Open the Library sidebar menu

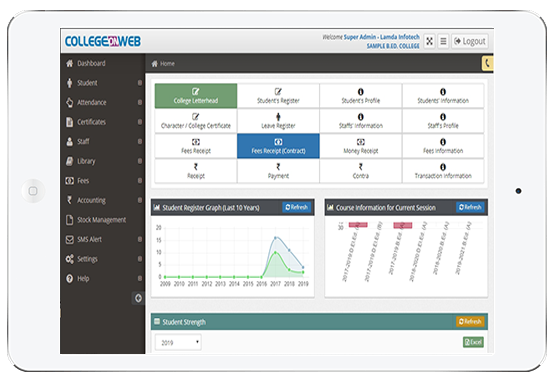click(102, 161)
